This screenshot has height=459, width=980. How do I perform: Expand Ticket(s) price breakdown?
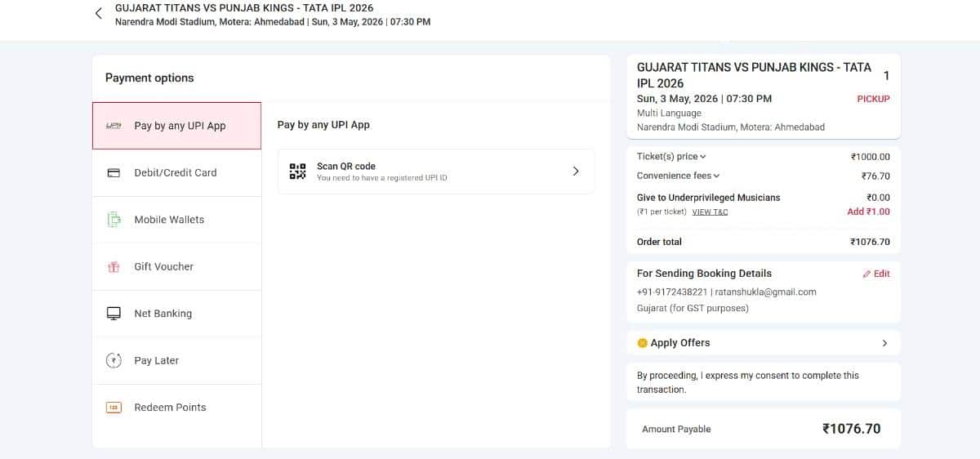(x=671, y=157)
